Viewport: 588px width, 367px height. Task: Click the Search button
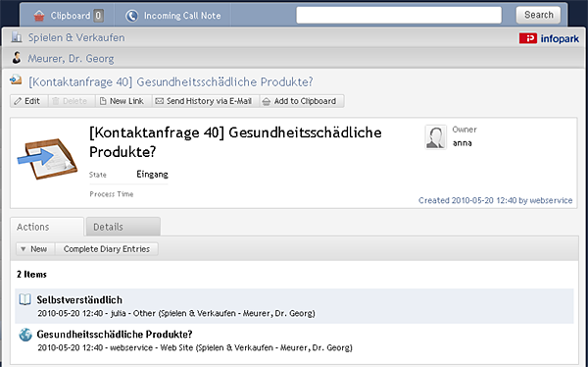click(538, 15)
